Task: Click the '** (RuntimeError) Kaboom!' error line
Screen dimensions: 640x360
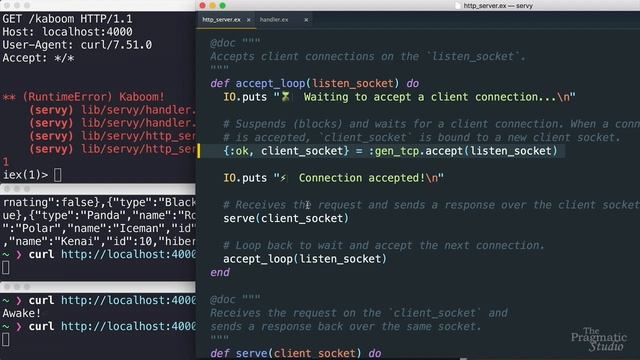Action: tap(84, 97)
